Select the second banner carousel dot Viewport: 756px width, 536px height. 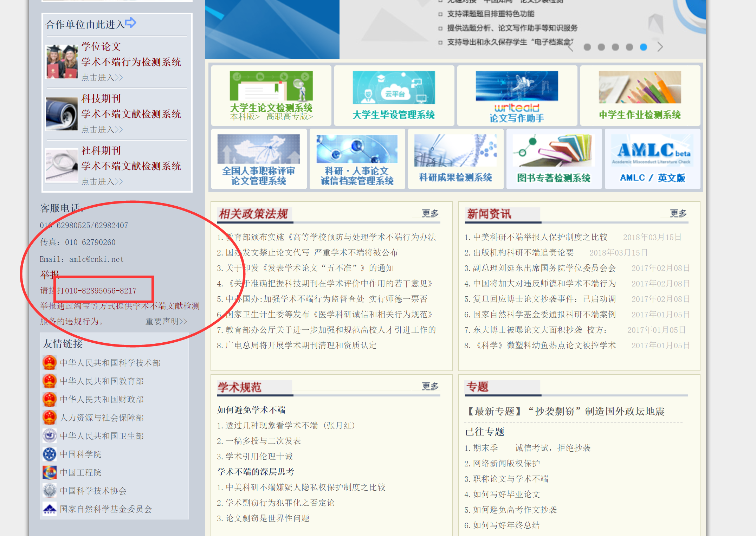pyautogui.click(x=601, y=47)
